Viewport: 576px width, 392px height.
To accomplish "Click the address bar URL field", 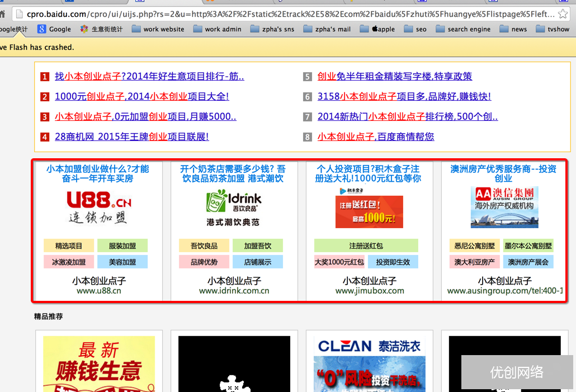I will click(290, 15).
